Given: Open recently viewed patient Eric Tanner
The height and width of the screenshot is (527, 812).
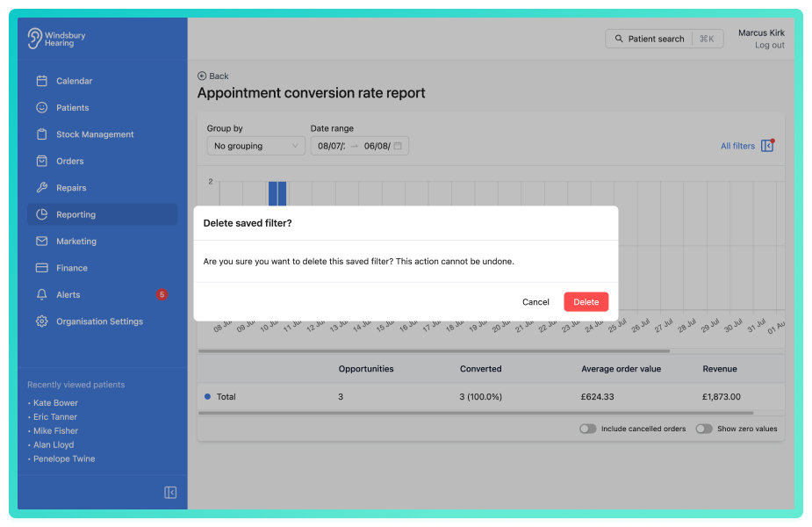Looking at the screenshot, I should pyautogui.click(x=55, y=416).
